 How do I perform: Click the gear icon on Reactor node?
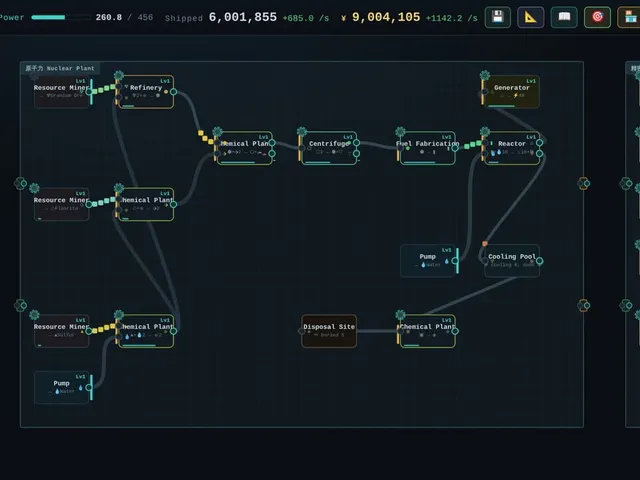(485, 131)
